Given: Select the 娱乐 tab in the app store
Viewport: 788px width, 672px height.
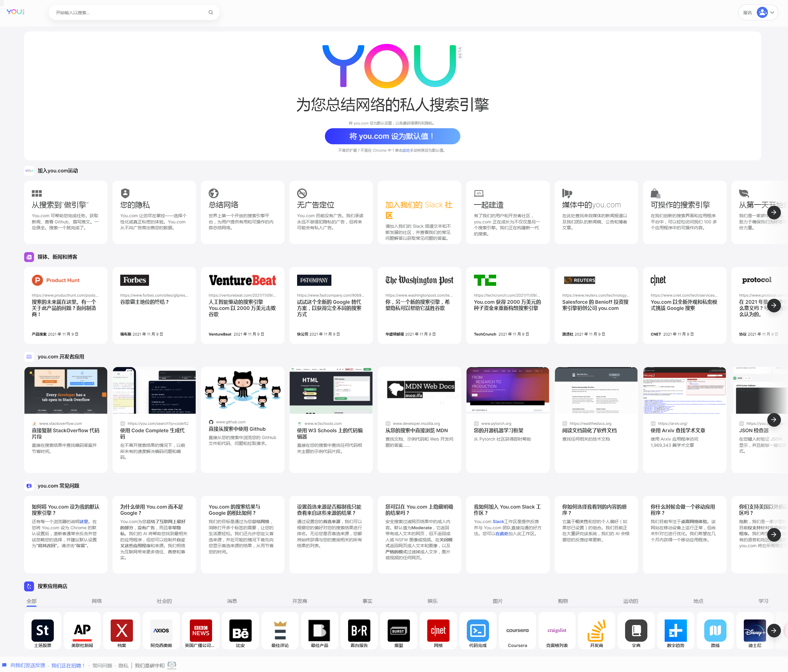Looking at the screenshot, I should [x=432, y=601].
